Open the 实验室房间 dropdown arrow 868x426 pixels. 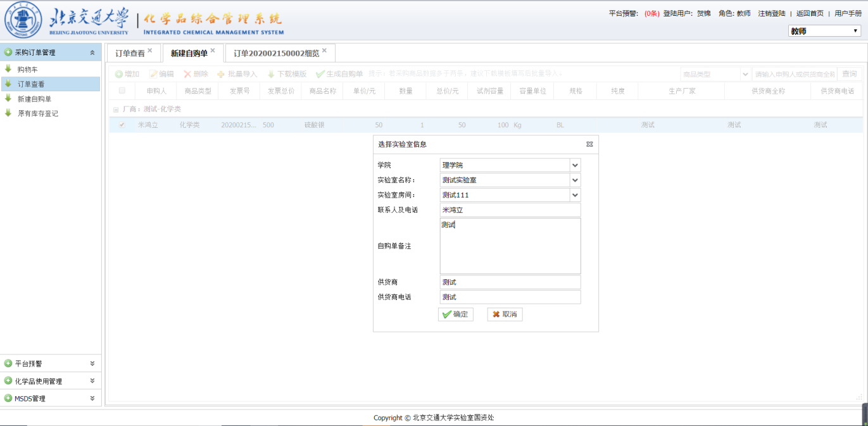click(x=575, y=195)
